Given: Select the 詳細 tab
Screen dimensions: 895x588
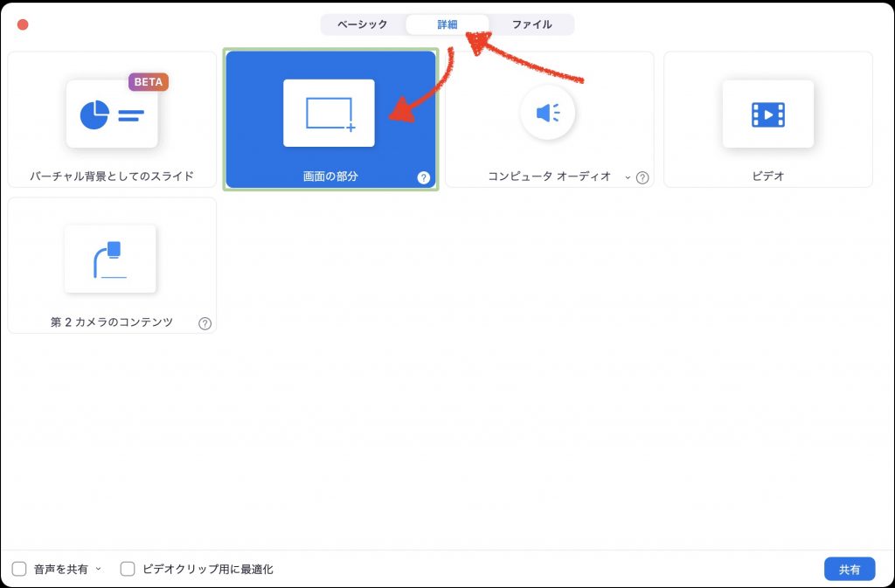Looking at the screenshot, I should point(447,24).
